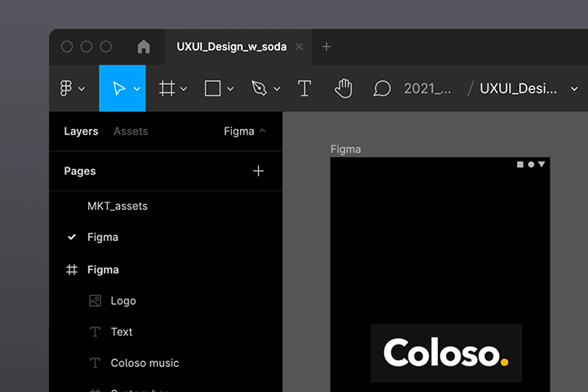This screenshot has width=588, height=392.
Task: Close the UXUI_Design_w_soda tab
Action: point(299,47)
